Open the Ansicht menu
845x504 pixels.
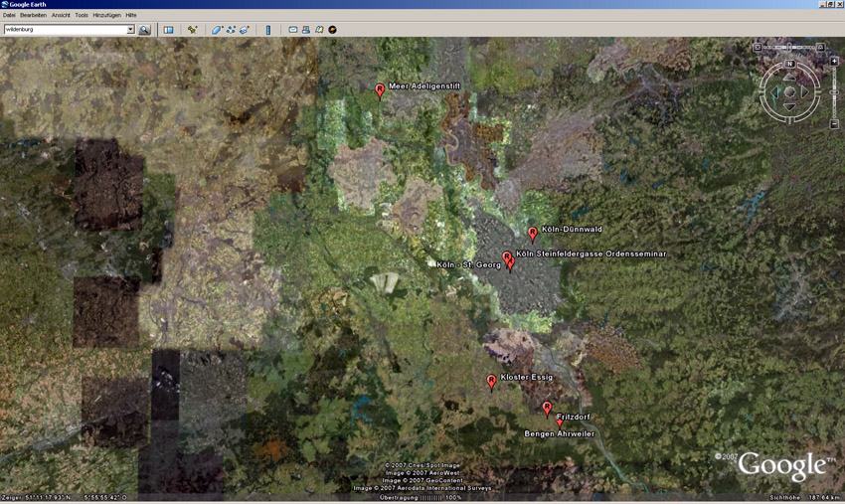(61, 15)
